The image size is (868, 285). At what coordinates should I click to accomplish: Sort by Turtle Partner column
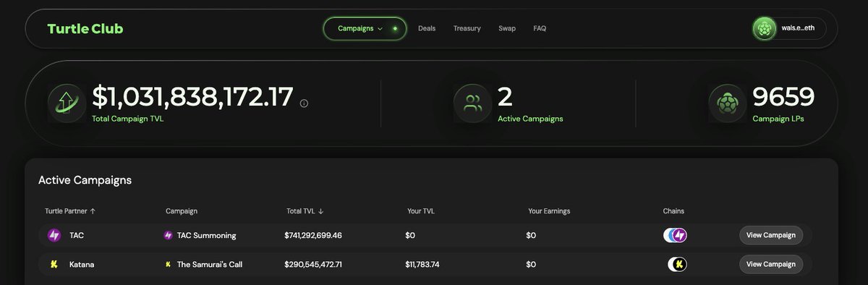pos(70,211)
